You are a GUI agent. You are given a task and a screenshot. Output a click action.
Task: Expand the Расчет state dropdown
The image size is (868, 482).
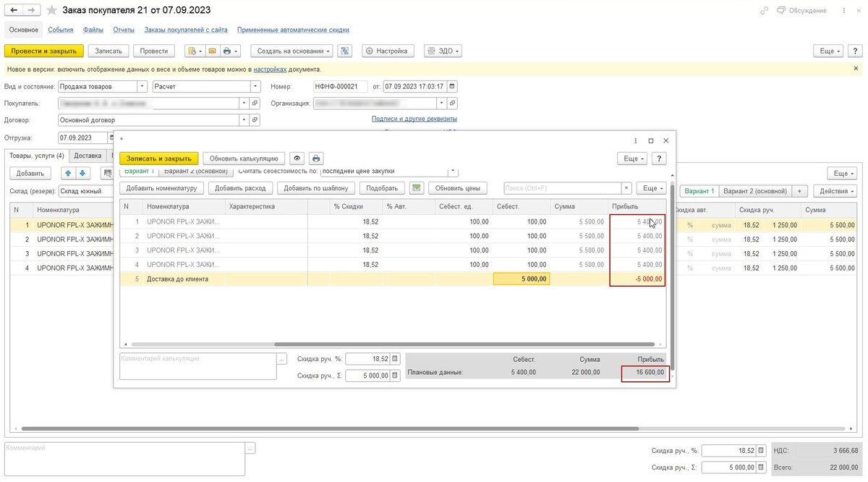(255, 86)
